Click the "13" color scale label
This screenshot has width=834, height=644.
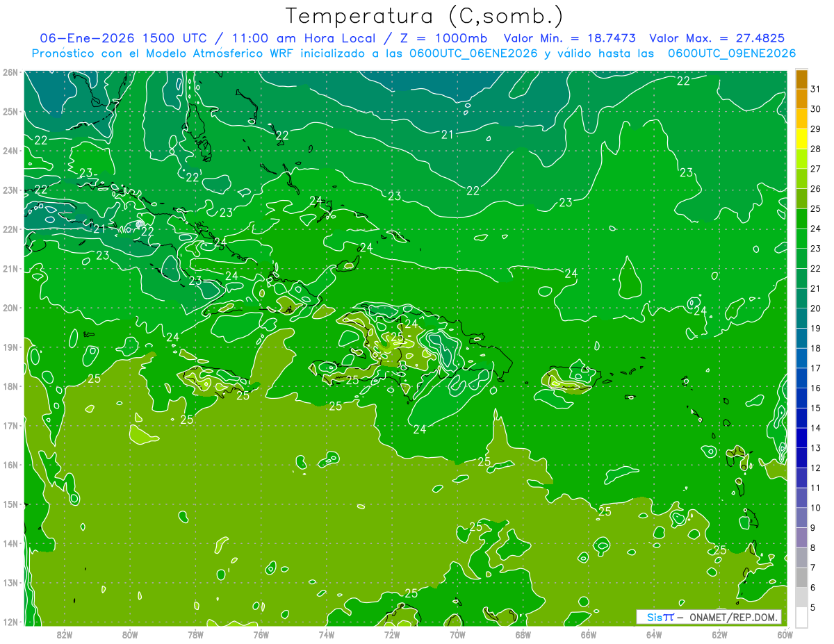click(x=815, y=447)
